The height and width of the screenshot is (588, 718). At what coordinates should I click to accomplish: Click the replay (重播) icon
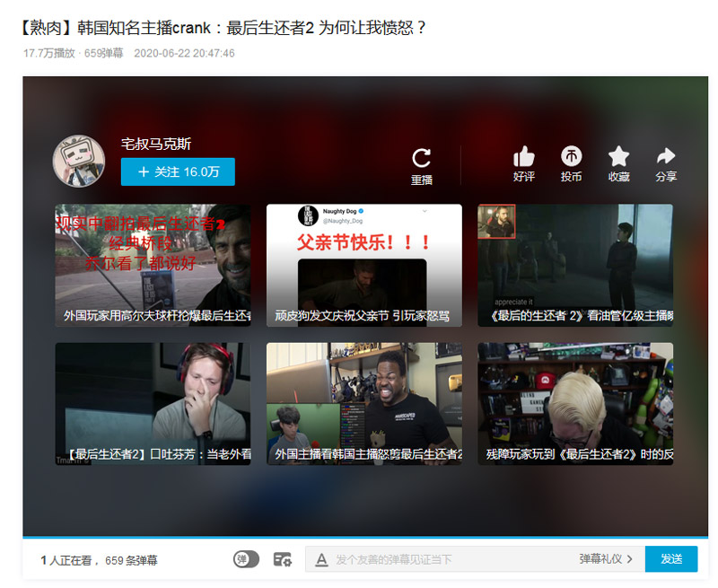[421, 159]
